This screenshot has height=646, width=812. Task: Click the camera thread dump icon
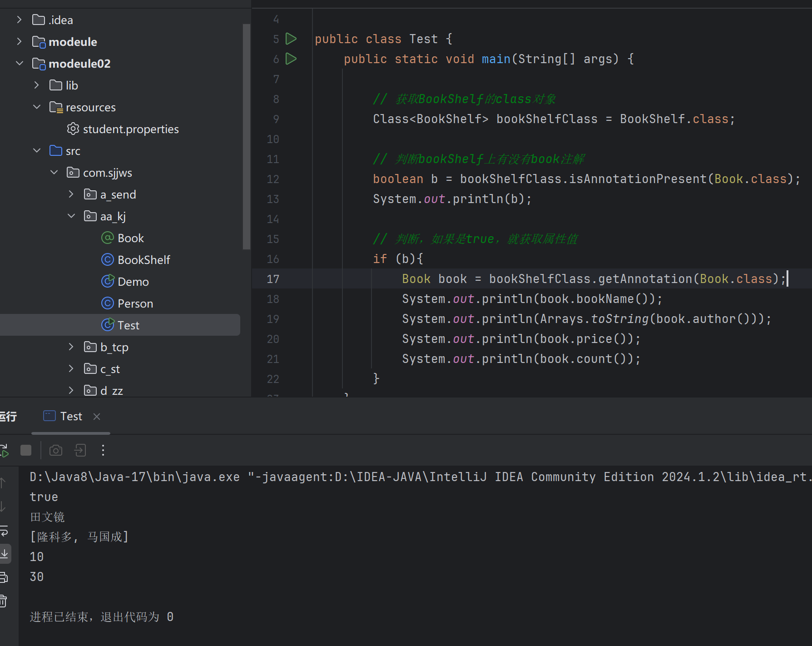click(x=56, y=450)
